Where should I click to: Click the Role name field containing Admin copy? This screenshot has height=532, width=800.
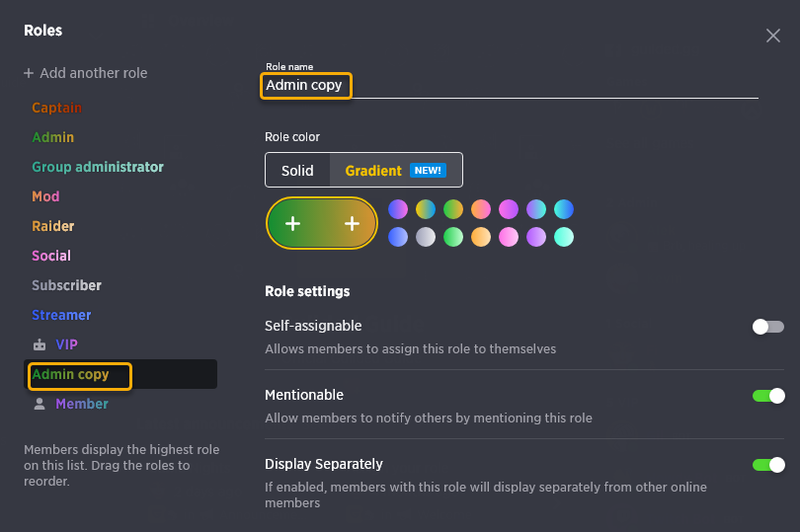pos(512,85)
